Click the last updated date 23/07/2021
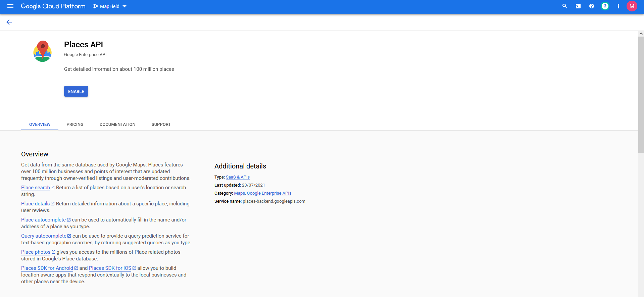The image size is (644, 297). click(x=253, y=185)
